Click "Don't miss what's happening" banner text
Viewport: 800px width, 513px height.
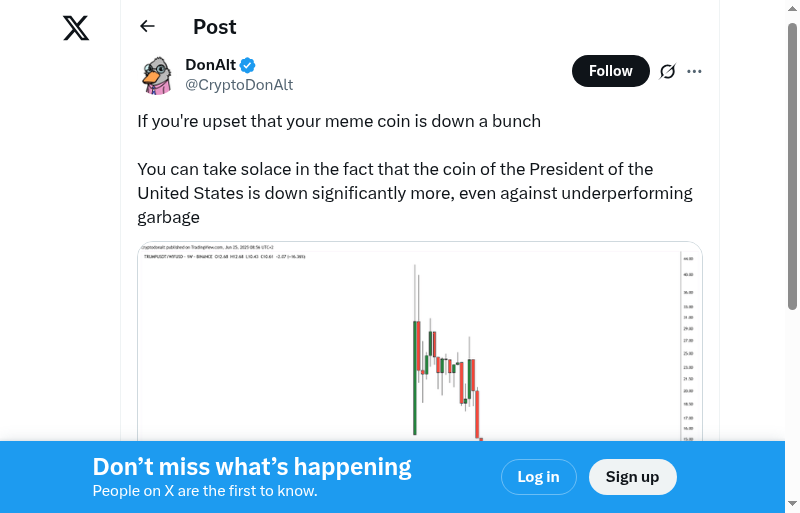pos(252,467)
